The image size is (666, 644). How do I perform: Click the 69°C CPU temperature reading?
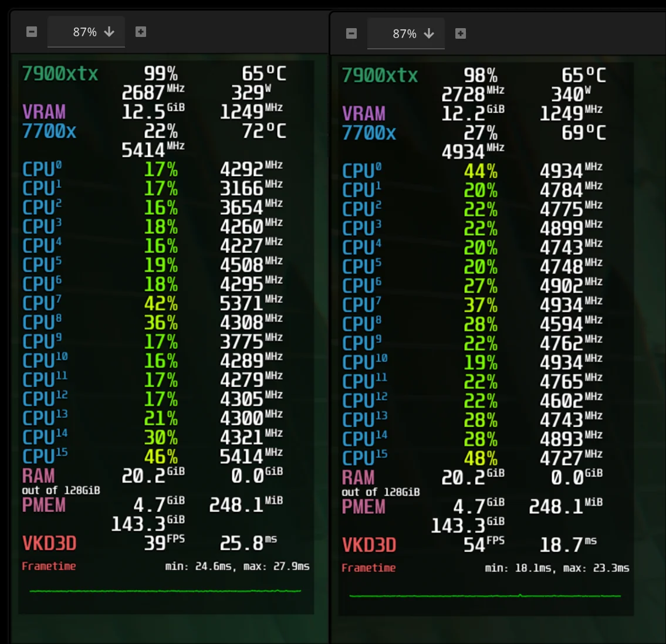pos(584,133)
